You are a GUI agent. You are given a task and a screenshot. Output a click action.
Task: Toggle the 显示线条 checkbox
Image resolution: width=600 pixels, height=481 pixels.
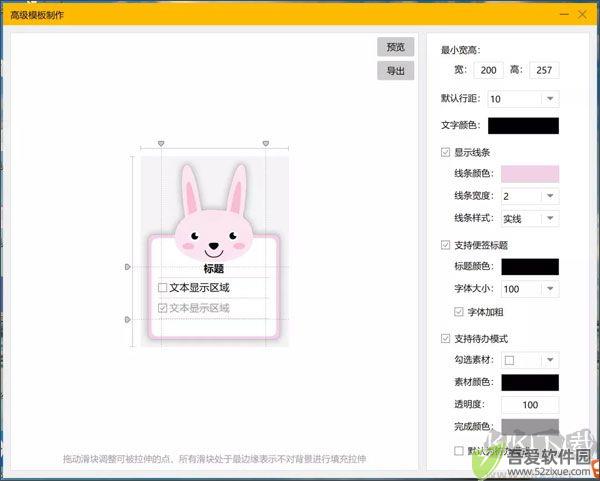(445, 152)
